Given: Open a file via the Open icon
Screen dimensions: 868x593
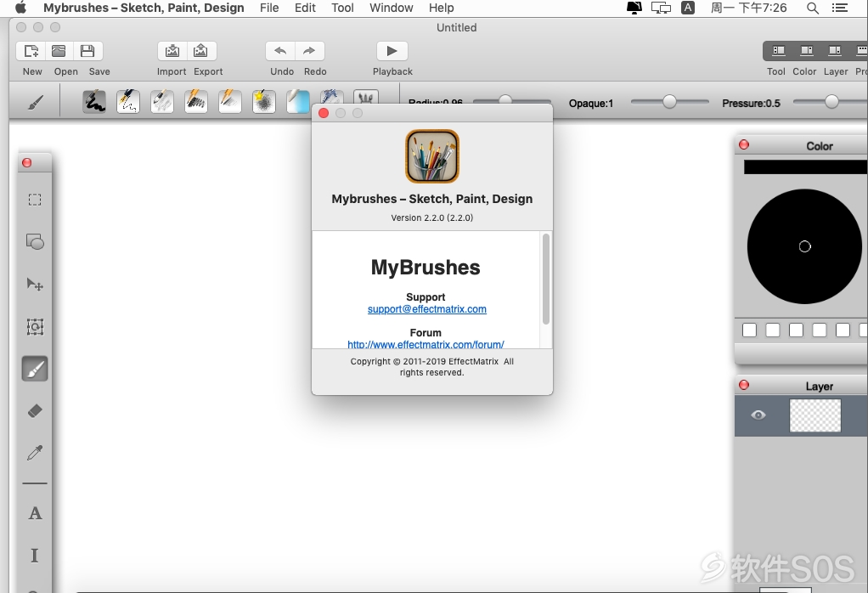Looking at the screenshot, I should pyautogui.click(x=59, y=51).
